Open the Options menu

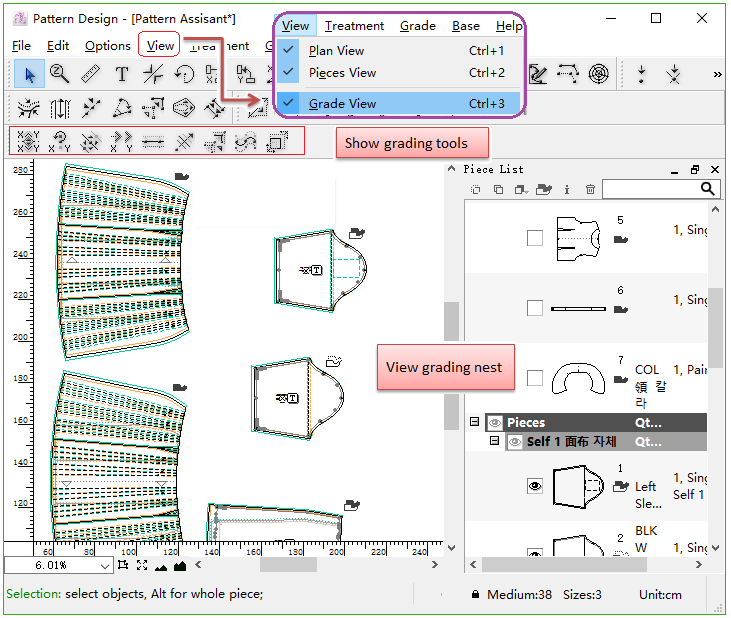107,46
